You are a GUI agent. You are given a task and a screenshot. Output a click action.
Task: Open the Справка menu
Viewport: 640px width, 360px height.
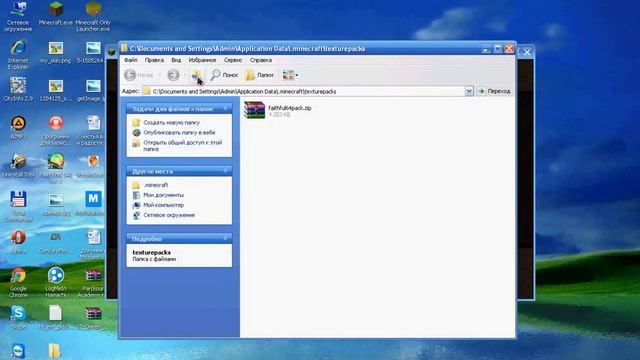tap(260, 60)
